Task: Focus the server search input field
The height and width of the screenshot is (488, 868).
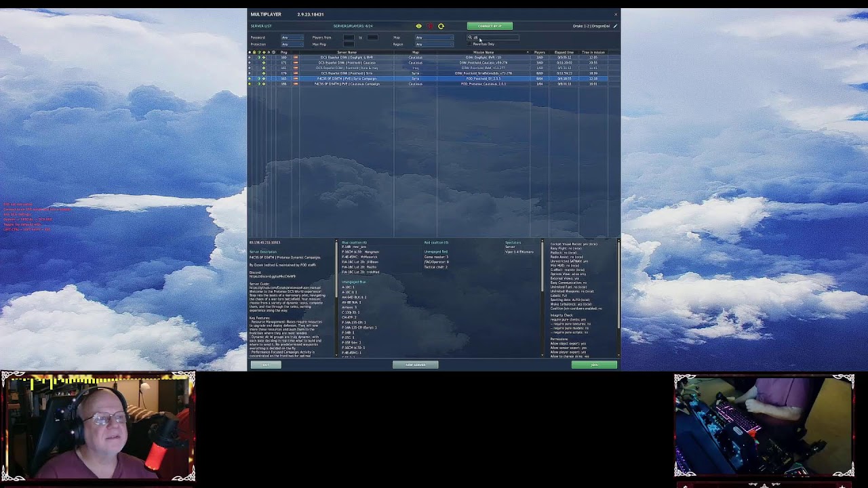Action: pyautogui.click(x=493, y=37)
